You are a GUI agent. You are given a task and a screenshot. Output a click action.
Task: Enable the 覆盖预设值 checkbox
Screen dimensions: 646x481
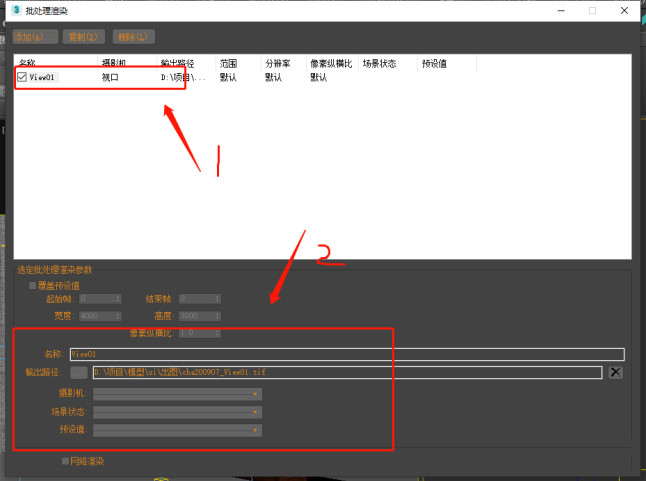[33, 285]
